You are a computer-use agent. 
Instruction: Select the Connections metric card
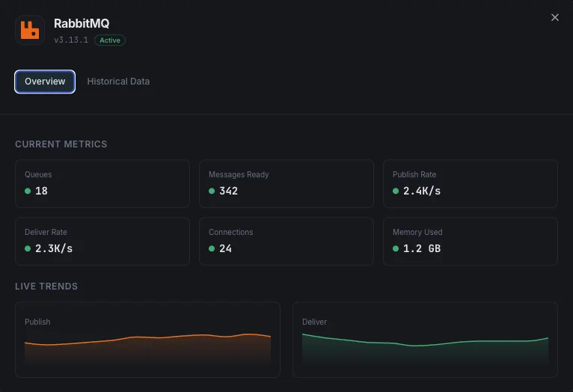[x=286, y=241]
